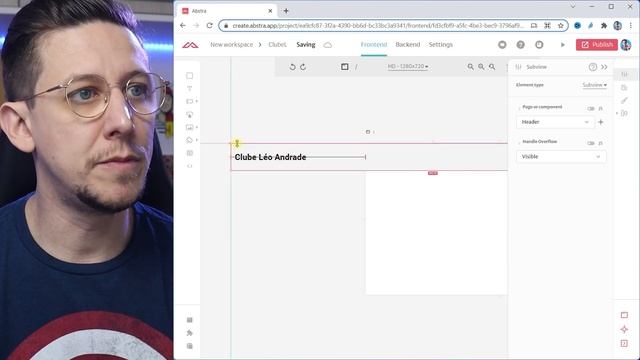The width and height of the screenshot is (640, 360).
Task: Open the data table icon at bottom left
Action: coord(189,346)
